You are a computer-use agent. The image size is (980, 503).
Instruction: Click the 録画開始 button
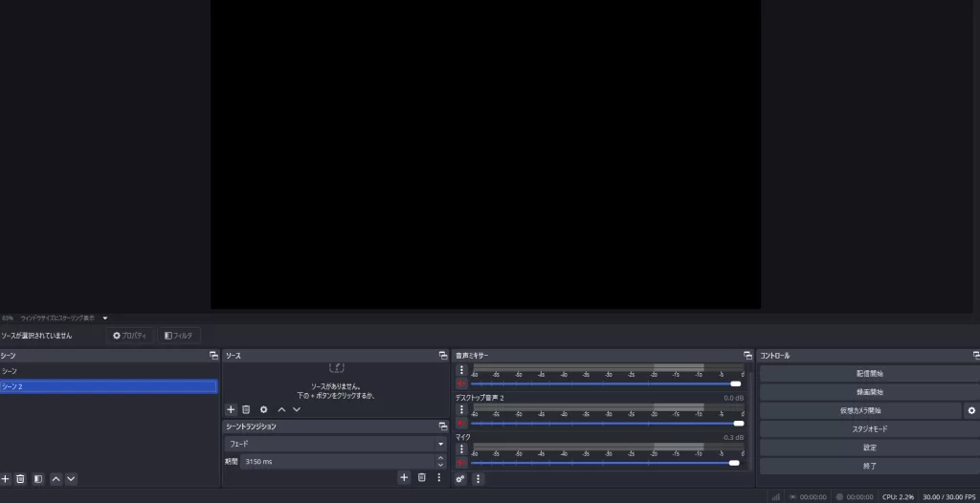[x=869, y=392]
